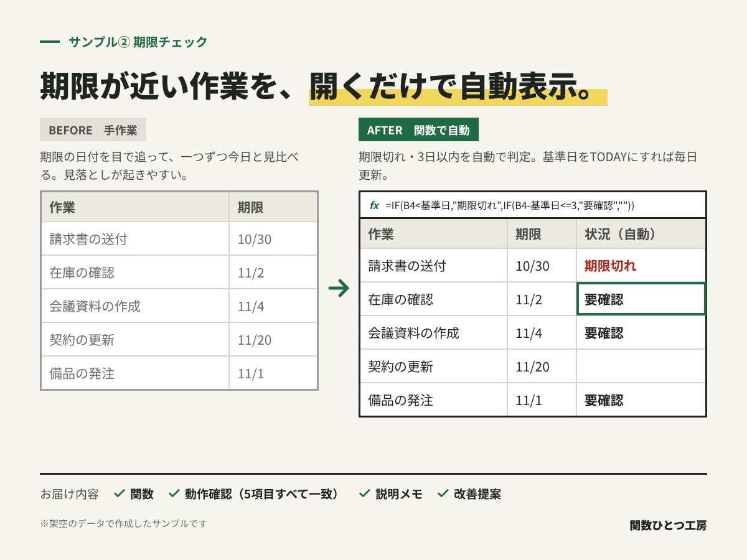The height and width of the screenshot is (560, 747).
Task: Click 備品の発注 in the AFTER table
Action: (401, 400)
